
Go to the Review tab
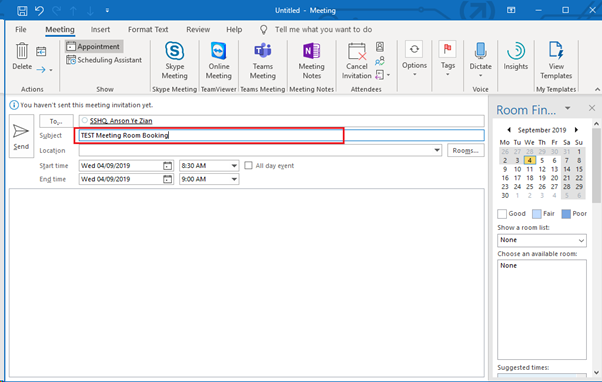tap(198, 30)
